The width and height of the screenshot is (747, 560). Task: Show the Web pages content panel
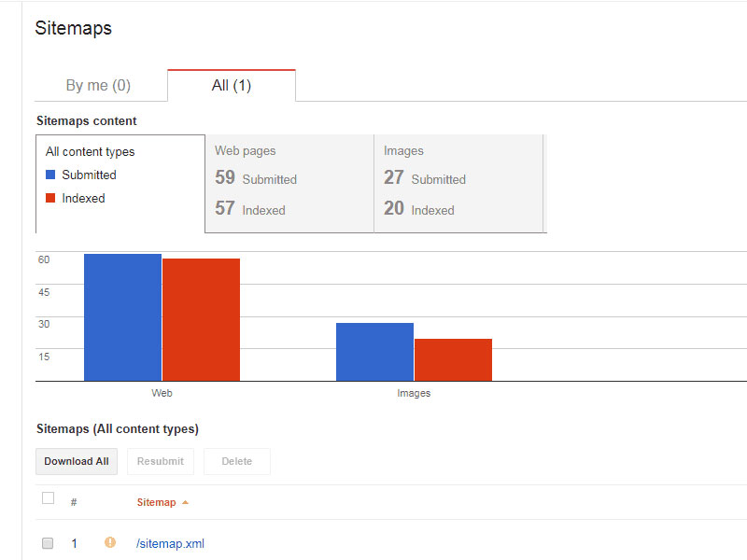point(289,183)
